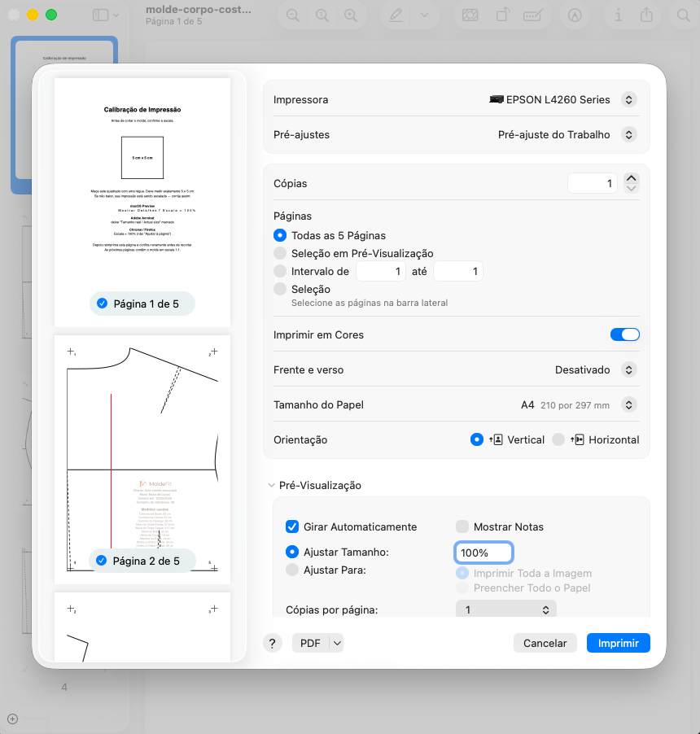Click the zoom to actual size magnifier in Preview toolbar
Image resolution: width=700 pixels, height=734 pixels.
coord(322,15)
